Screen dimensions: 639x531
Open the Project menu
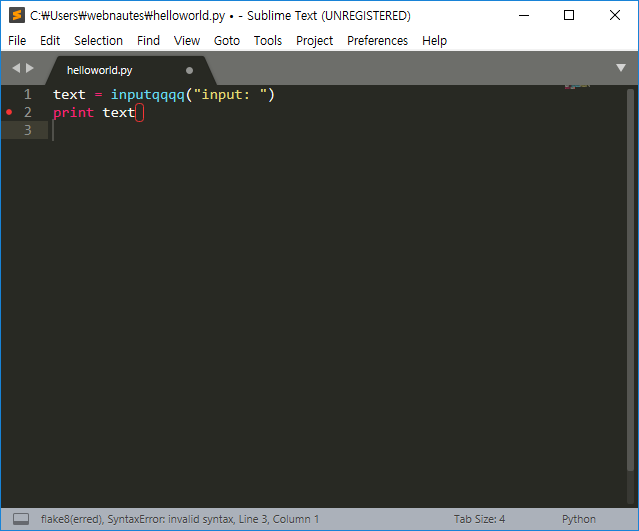[314, 41]
